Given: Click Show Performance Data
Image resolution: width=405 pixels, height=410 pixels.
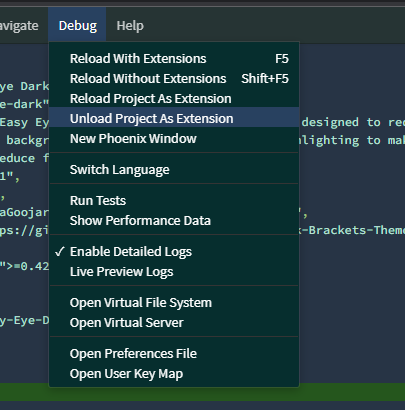Looking at the screenshot, I should point(174,221).
